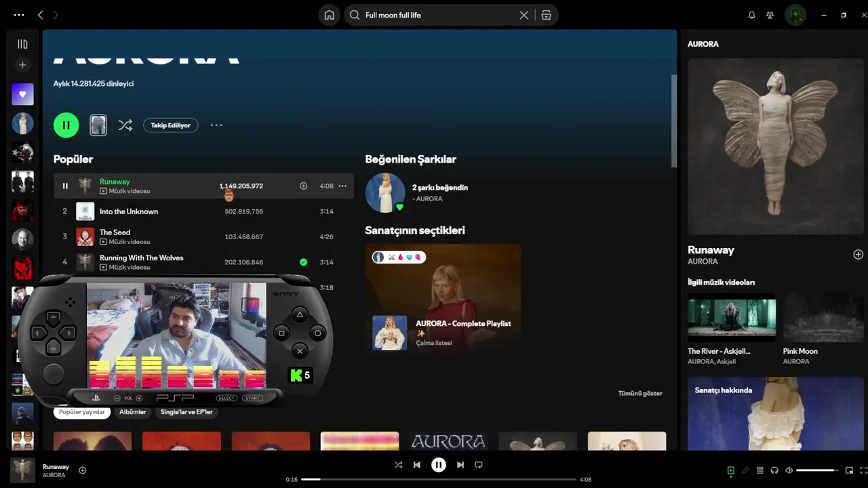868x488 pixels.
Task: Create a new playlist with plus icon
Action: point(22,65)
